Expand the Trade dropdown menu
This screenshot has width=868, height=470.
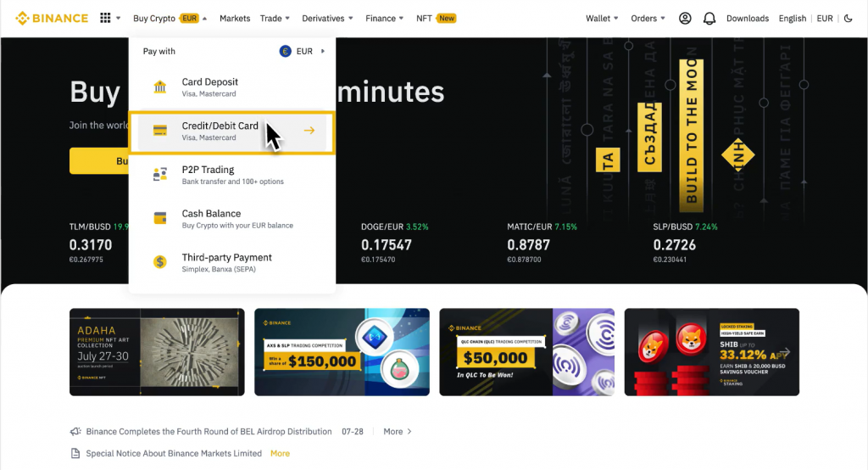[x=275, y=18]
